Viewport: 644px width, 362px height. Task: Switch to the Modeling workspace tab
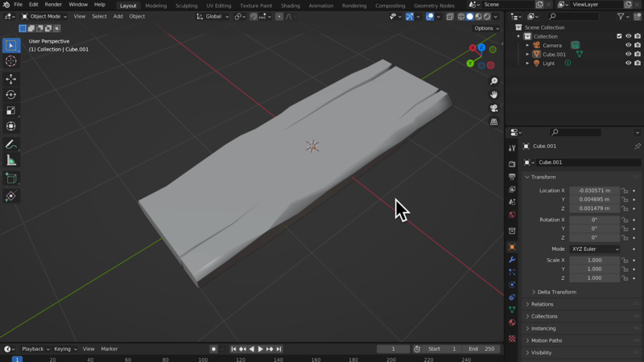(x=155, y=6)
